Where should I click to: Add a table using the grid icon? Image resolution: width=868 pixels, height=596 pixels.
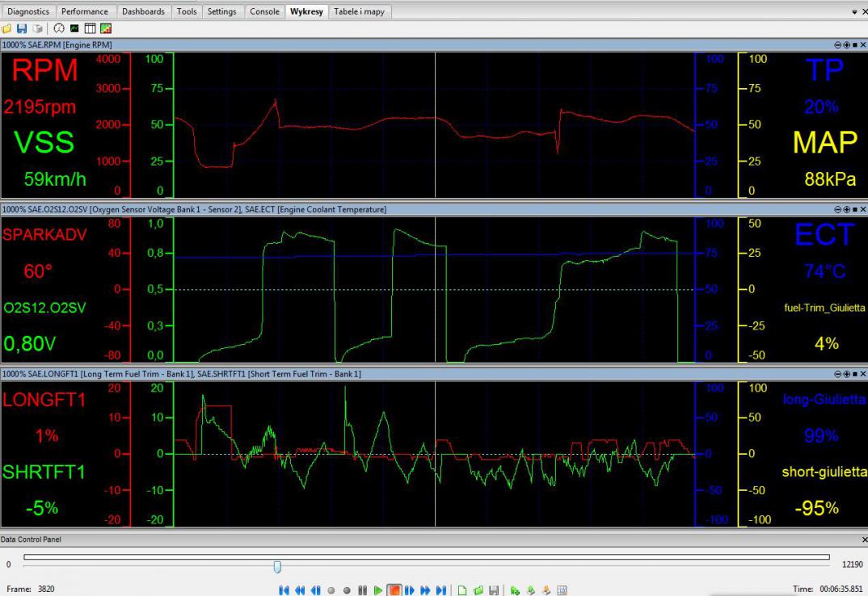(x=90, y=29)
